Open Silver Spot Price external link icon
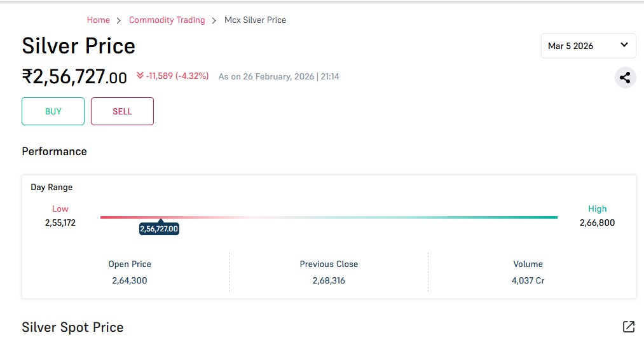Image resolution: width=644 pixels, height=349 pixels. [x=628, y=327]
